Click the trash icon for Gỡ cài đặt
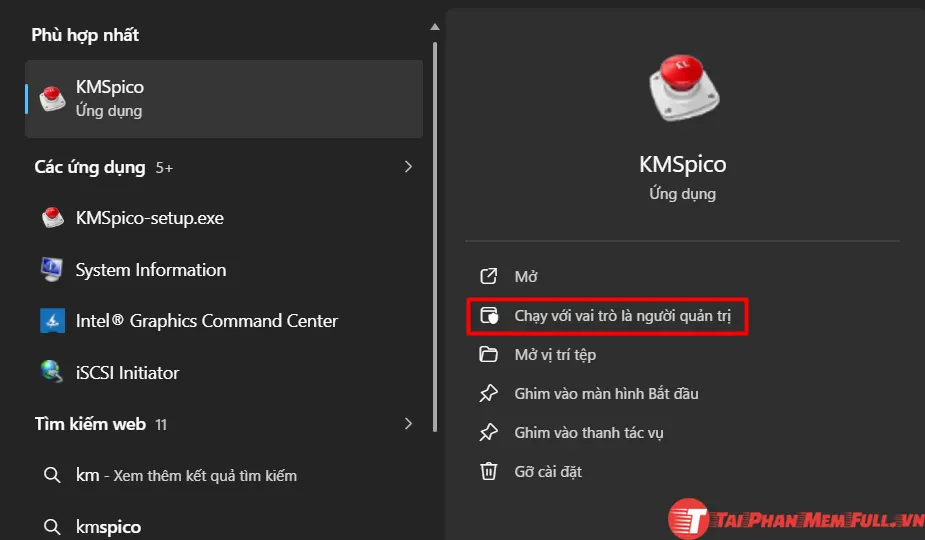This screenshot has width=925, height=540. pyautogui.click(x=488, y=472)
